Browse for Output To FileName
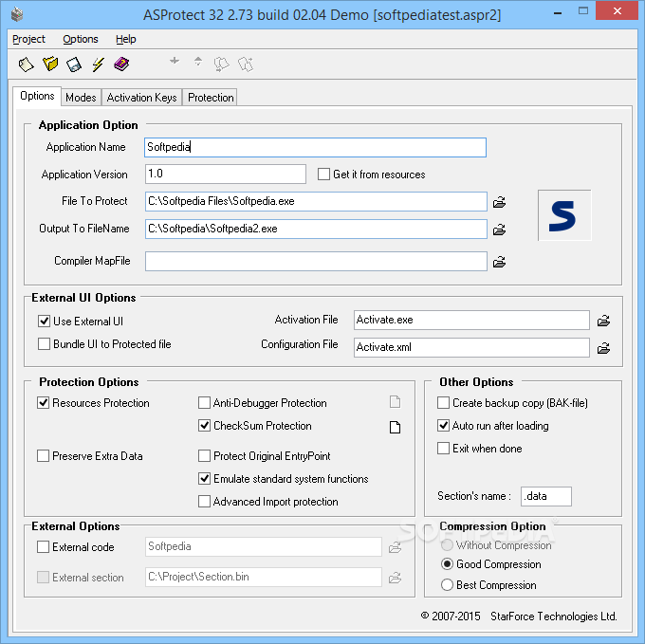Image resolution: width=645 pixels, height=644 pixels. pyautogui.click(x=499, y=230)
